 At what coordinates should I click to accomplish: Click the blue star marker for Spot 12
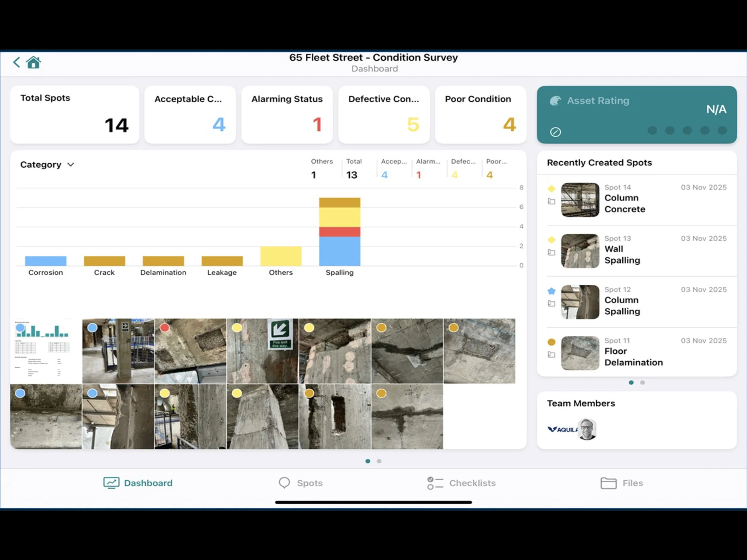tap(551, 291)
